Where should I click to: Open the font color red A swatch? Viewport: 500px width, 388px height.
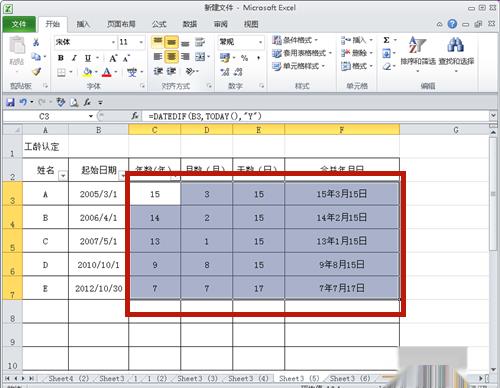tap(107, 72)
